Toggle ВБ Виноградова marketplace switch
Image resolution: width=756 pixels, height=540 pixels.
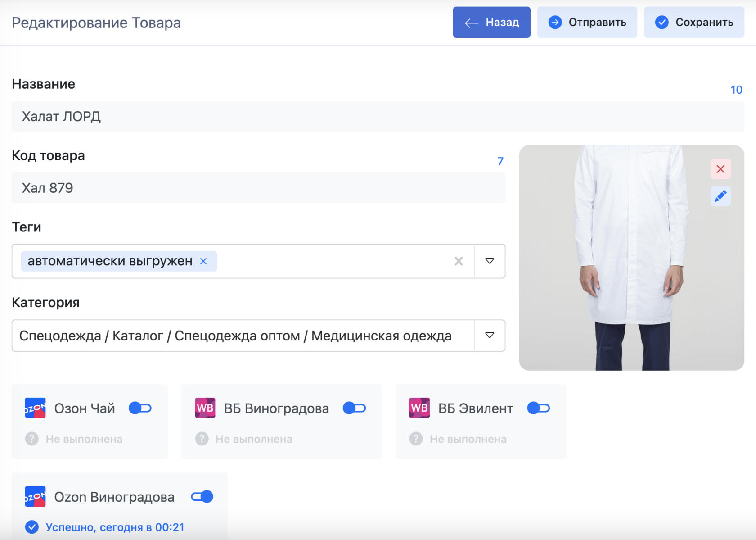[354, 408]
